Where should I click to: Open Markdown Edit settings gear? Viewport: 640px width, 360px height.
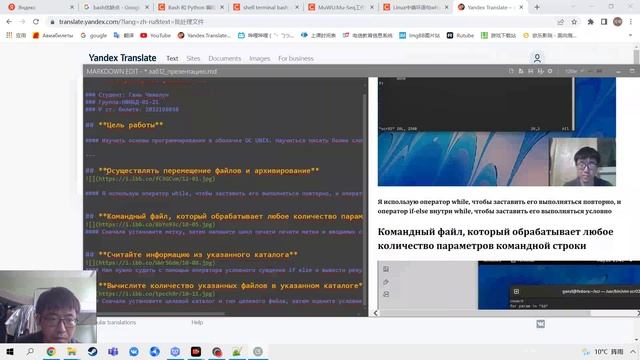pyautogui.click(x=550, y=71)
